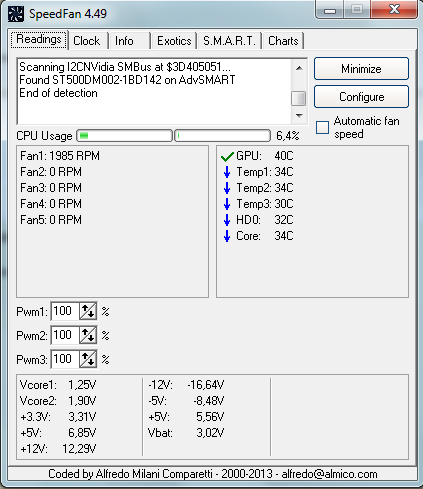This screenshot has height=489, width=423.
Task: Click the first CPU Usage bar
Action: [x=124, y=136]
